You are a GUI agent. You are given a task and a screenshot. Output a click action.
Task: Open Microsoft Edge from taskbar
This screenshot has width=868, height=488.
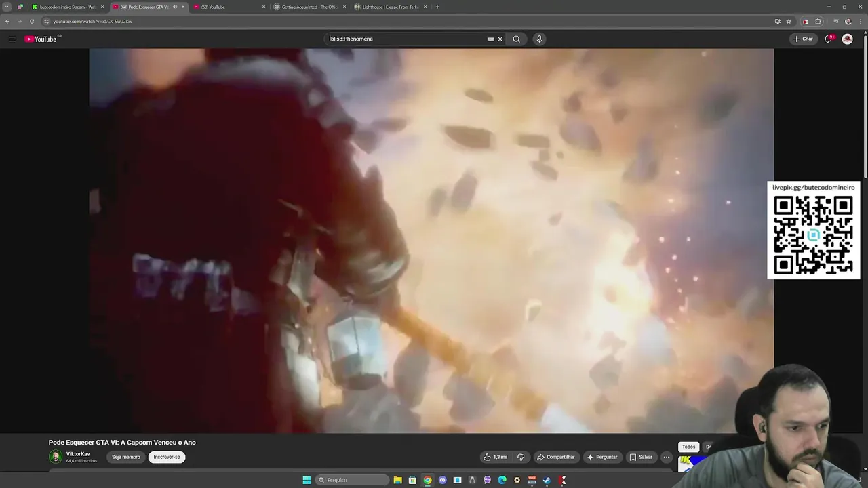coord(502,480)
